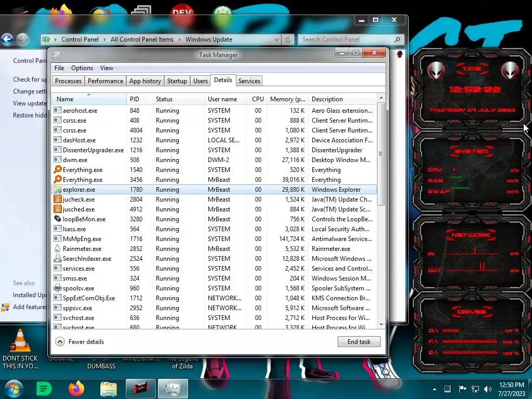Expand the arrow after Control Panel in the breadcrumb
Viewport: 532px width, 399px height.
tap(105, 39)
